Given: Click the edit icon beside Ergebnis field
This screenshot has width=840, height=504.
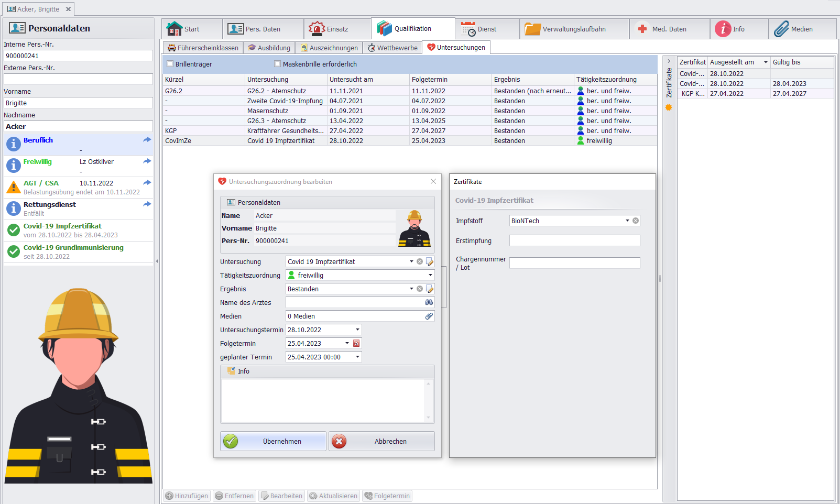Looking at the screenshot, I should tap(430, 289).
